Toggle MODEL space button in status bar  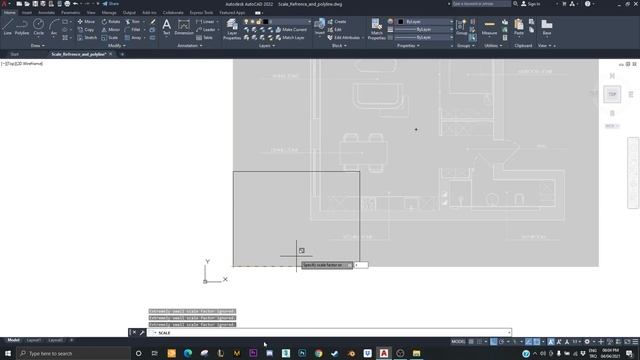click(x=458, y=342)
